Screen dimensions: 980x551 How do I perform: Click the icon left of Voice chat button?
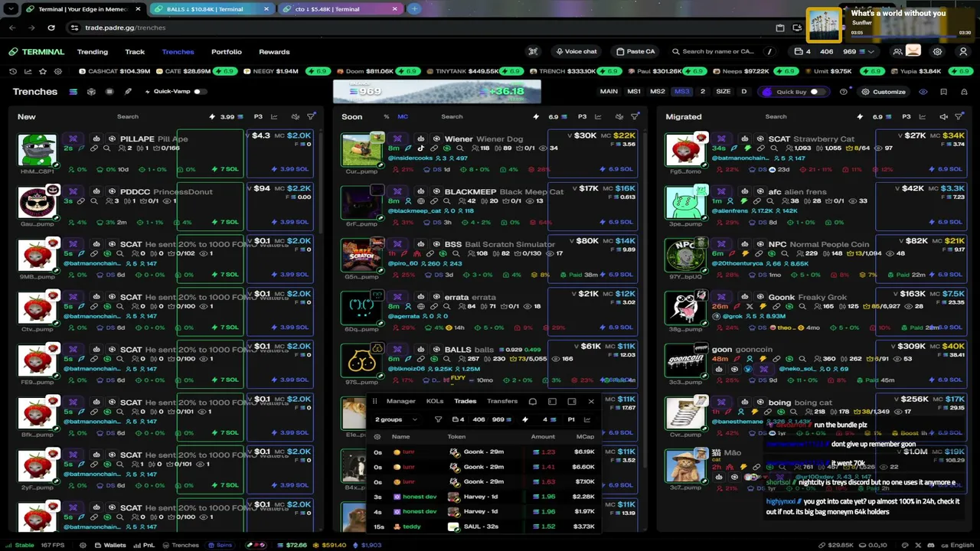tap(533, 51)
